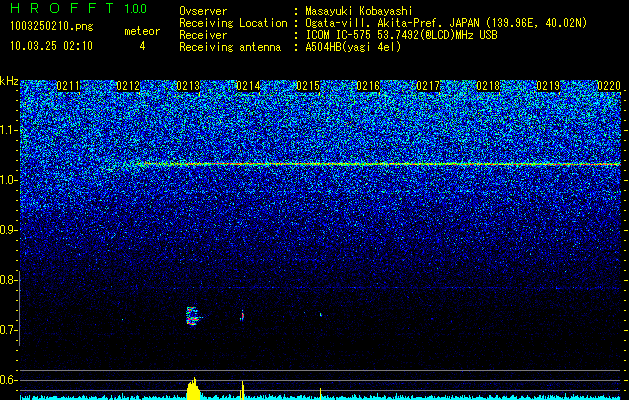
Task: Click the kHz axis unit label
Action: coord(9,81)
